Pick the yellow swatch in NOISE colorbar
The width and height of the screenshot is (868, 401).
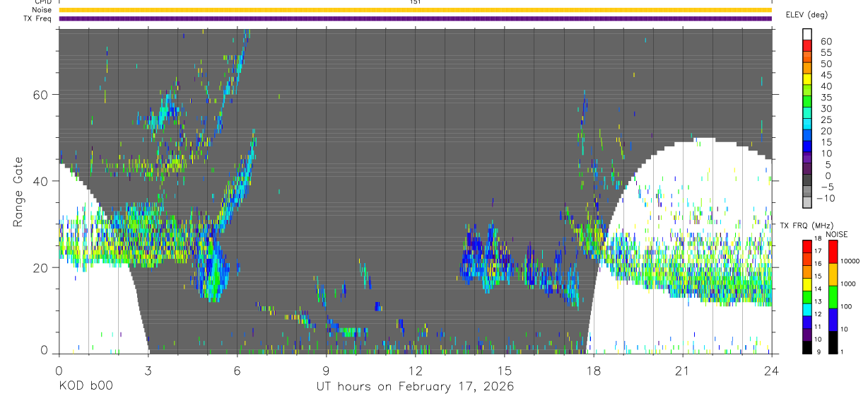[833, 274]
